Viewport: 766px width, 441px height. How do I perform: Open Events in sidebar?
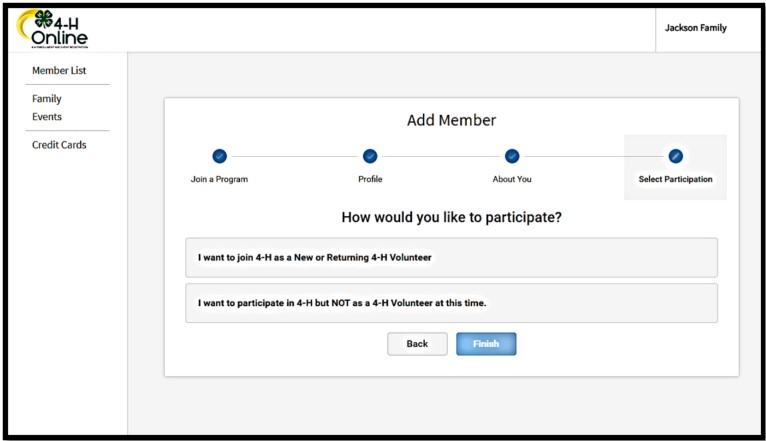click(47, 117)
